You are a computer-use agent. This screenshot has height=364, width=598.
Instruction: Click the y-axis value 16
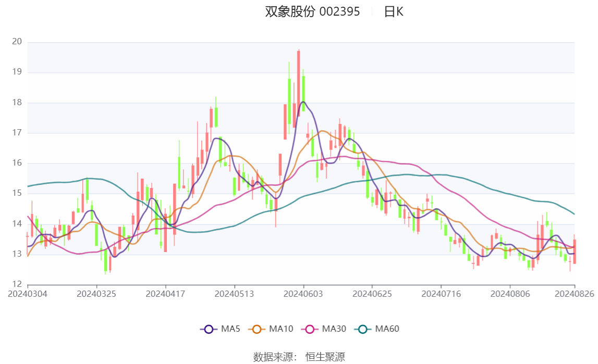click(17, 163)
